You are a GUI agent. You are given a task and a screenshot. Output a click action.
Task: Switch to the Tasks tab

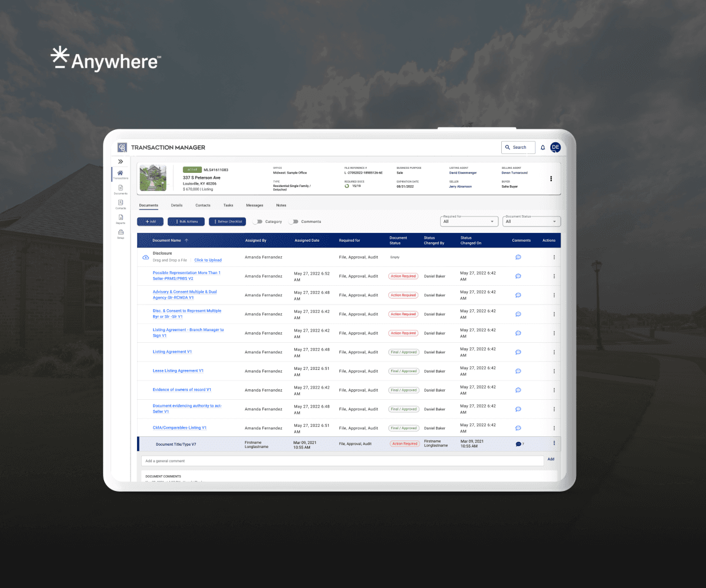coord(228,205)
